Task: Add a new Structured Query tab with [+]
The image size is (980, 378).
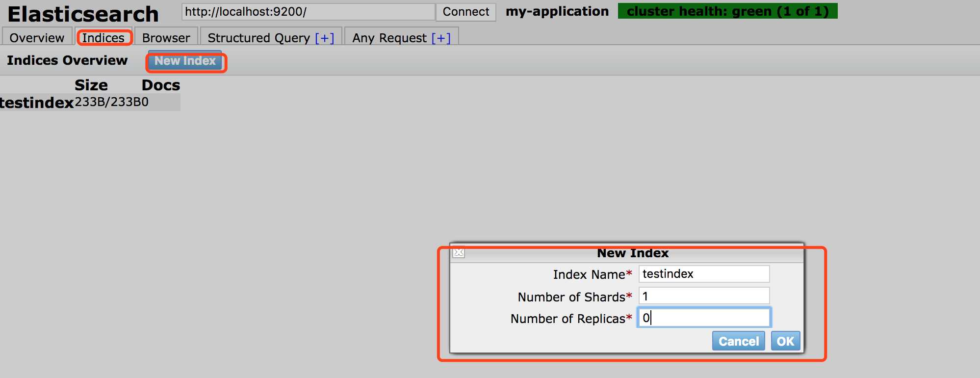Action: tap(324, 38)
